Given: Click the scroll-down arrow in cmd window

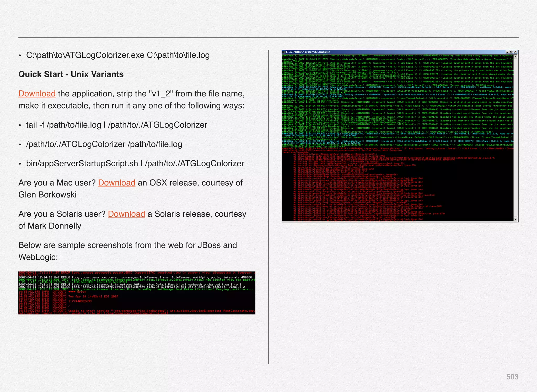Looking at the screenshot, I should [515, 219].
